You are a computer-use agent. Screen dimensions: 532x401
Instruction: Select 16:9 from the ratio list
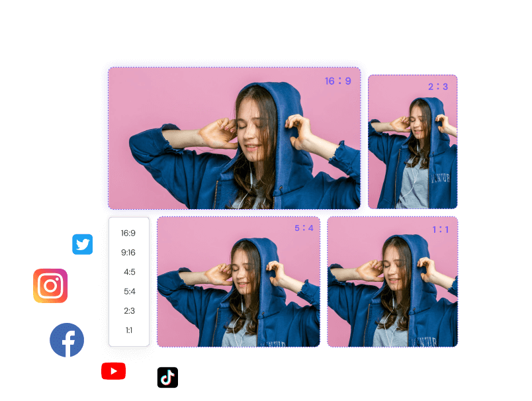(x=128, y=233)
